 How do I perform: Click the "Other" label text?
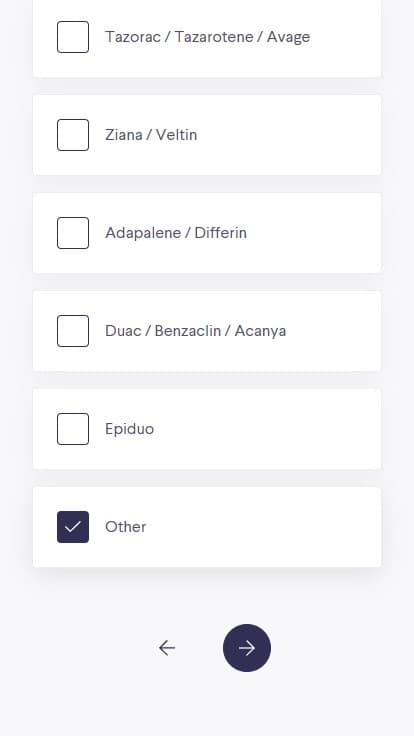[x=125, y=527]
